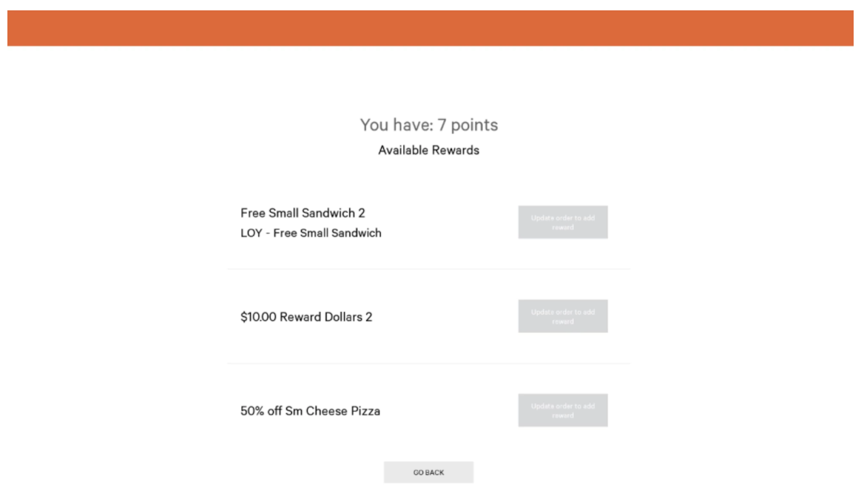Add the $10.00 Reward Dollars 2 to order
The image size is (864, 504).
coord(564,316)
